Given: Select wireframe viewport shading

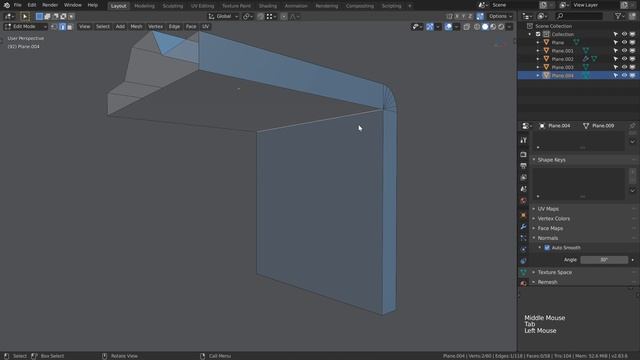Looking at the screenshot, I should tap(477, 27).
